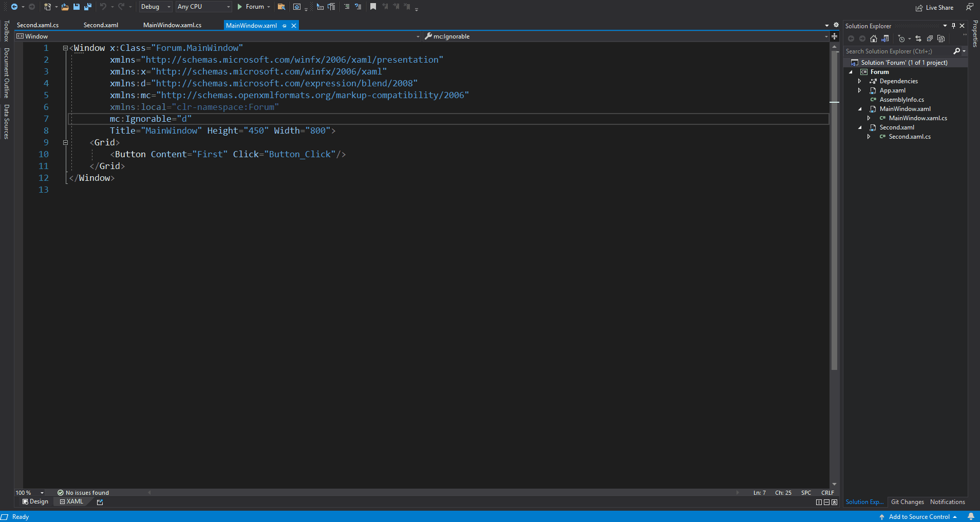The height and width of the screenshot is (522, 980).
Task: Unpin the Solution Explorer panel
Action: 954,26
